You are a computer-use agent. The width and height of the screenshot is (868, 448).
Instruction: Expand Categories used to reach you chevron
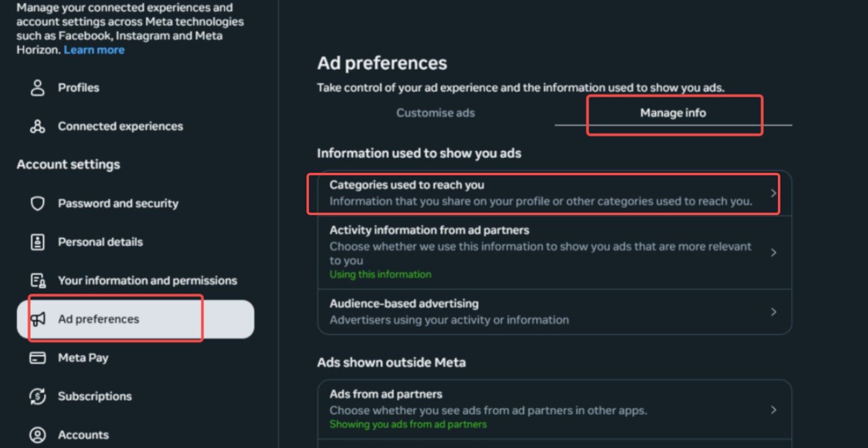point(774,193)
